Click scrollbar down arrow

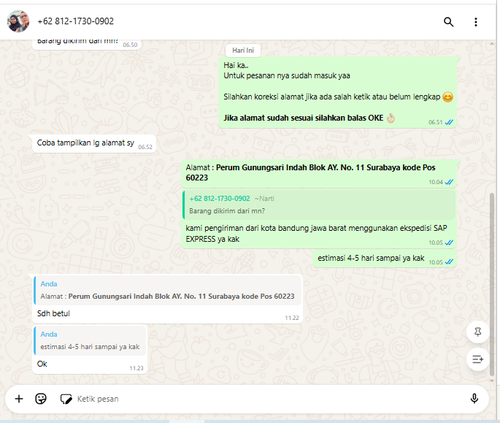point(492,380)
